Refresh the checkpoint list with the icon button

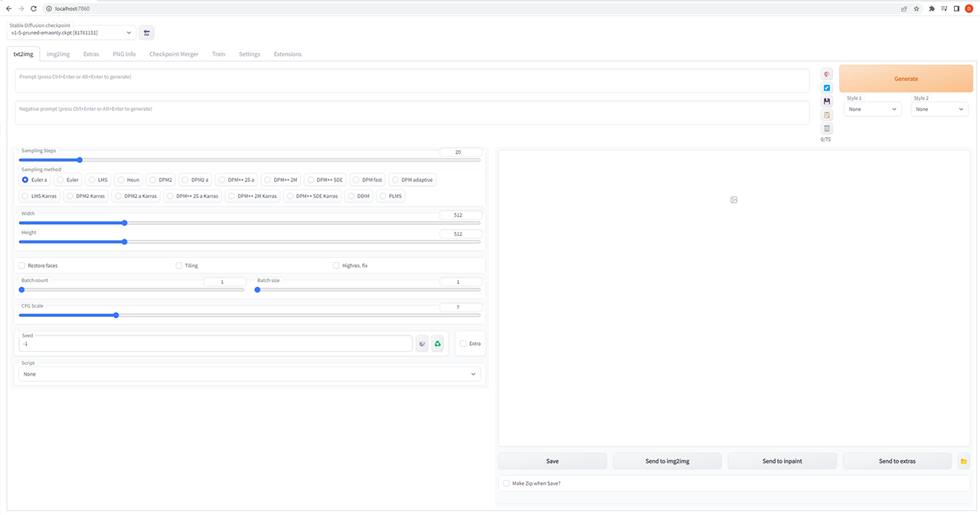point(146,33)
